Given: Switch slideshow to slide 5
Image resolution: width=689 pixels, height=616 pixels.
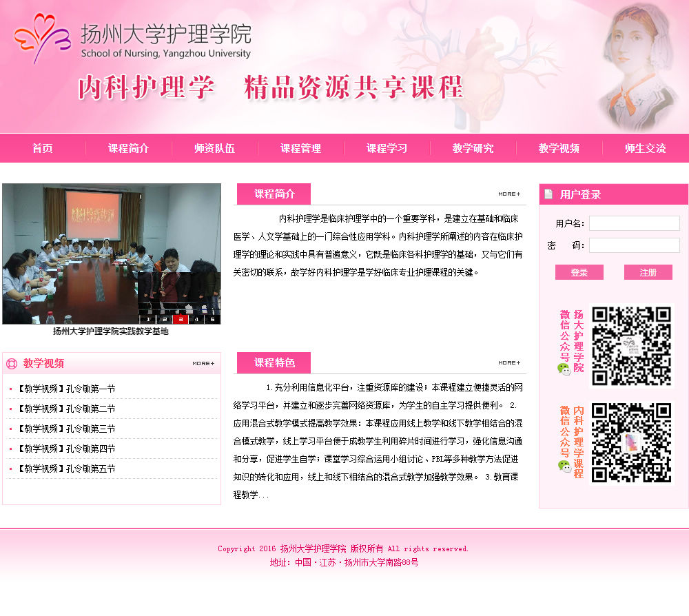Looking at the screenshot, I should point(213,320).
